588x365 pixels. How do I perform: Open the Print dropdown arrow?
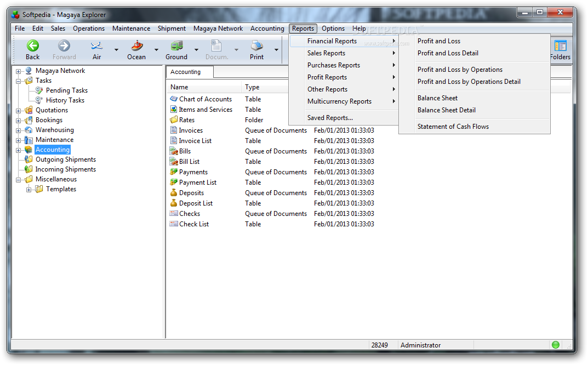point(276,49)
